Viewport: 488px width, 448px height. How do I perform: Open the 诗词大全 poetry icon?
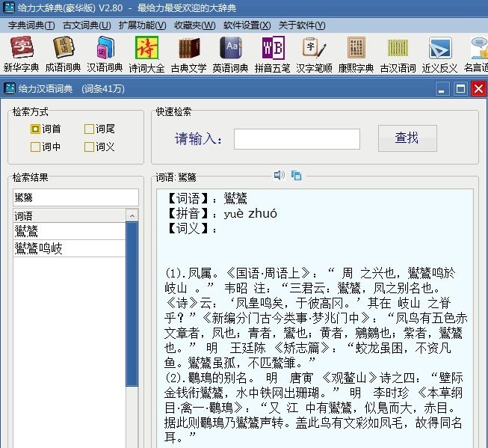(x=147, y=54)
